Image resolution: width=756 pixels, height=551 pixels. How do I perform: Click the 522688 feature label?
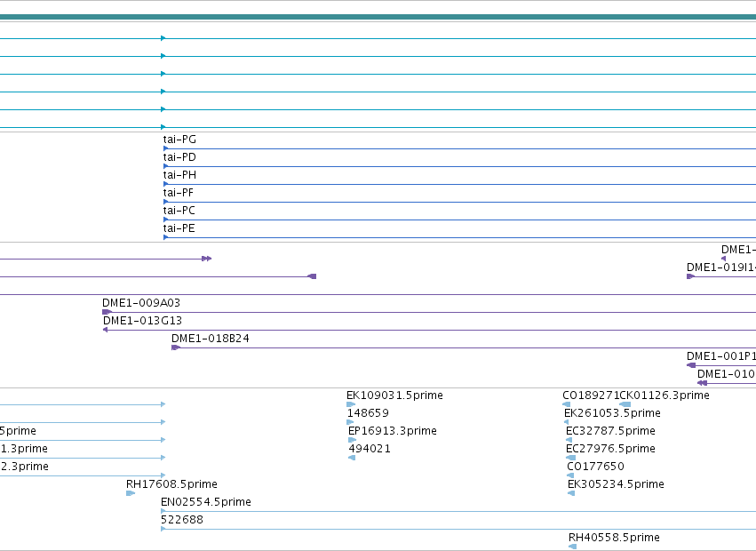click(182, 520)
